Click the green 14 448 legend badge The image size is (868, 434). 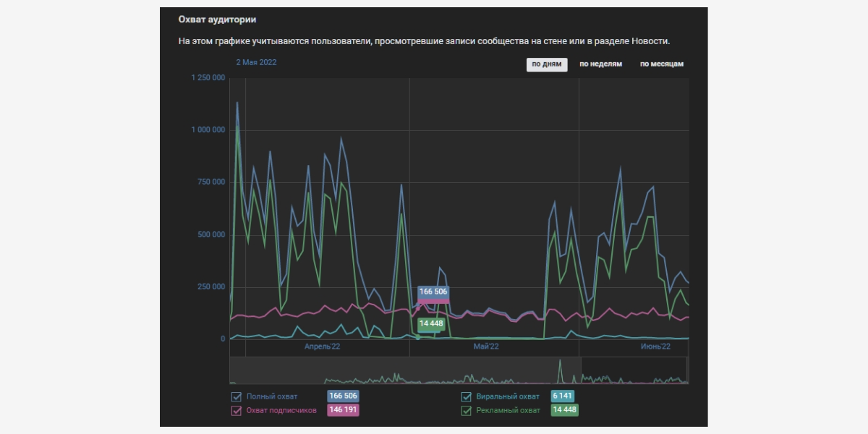(x=564, y=410)
